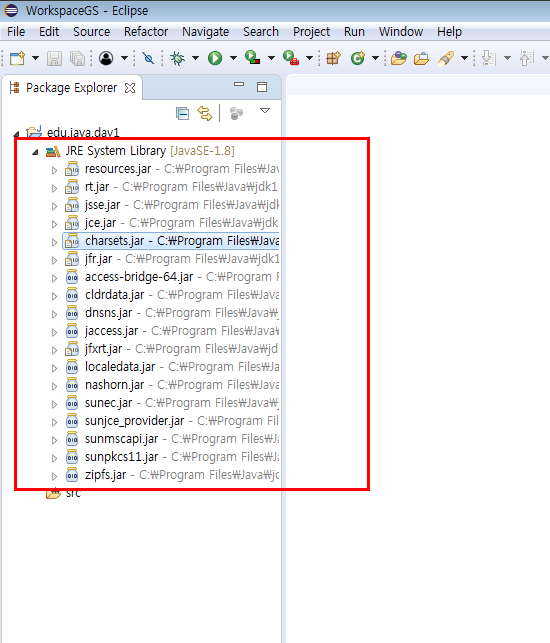Click the Focus on Active Task icon
The image size is (550, 643).
pyautogui.click(x=236, y=113)
